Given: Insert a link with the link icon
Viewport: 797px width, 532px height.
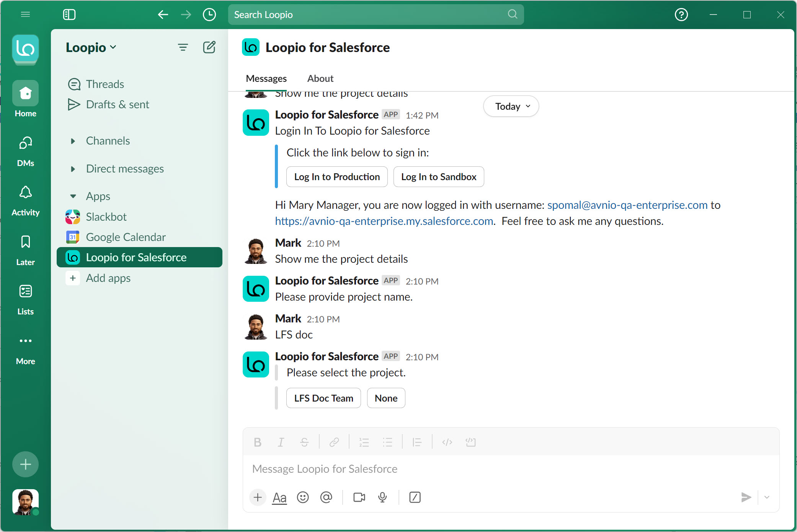Looking at the screenshot, I should 334,442.
